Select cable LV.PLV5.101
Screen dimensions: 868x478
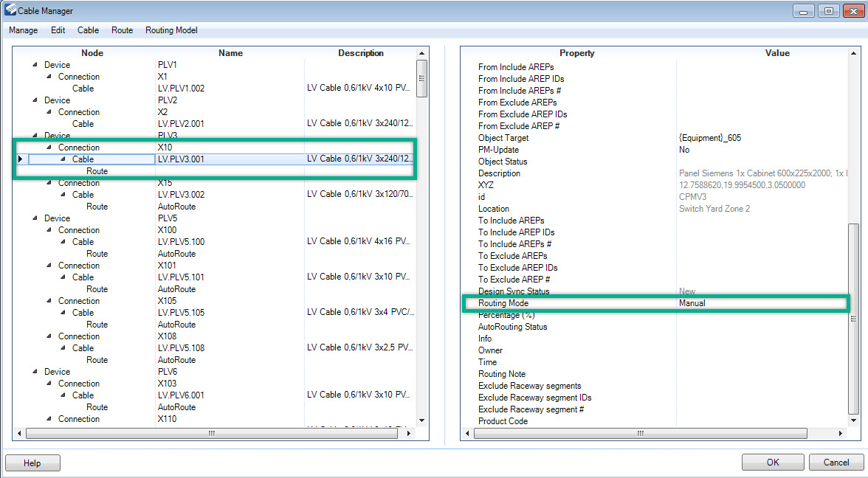click(181, 277)
